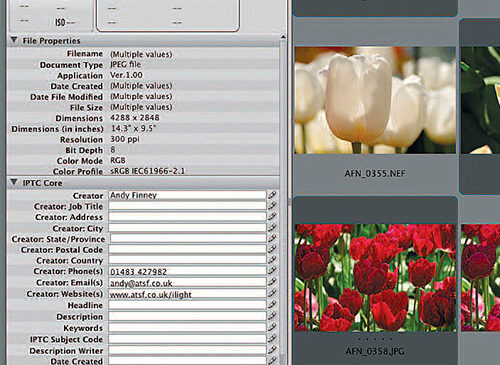500x365 pixels.
Task: Click the pencil icon beside Creator: Phone(s)
Action: [x=272, y=271]
